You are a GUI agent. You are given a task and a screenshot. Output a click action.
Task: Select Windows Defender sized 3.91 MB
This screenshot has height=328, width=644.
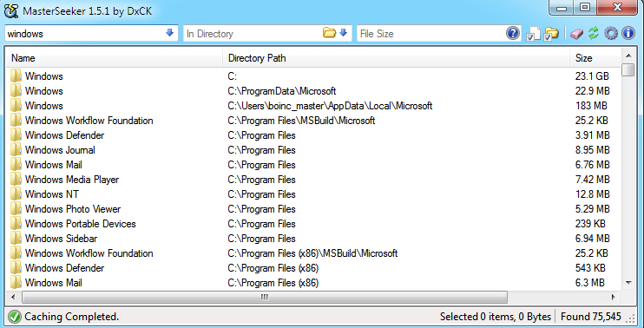pyautogui.click(x=313, y=135)
